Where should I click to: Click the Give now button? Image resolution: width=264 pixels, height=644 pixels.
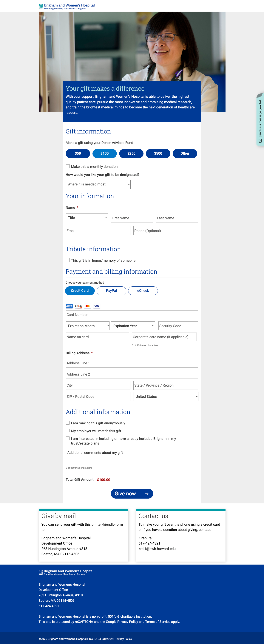(x=132, y=494)
